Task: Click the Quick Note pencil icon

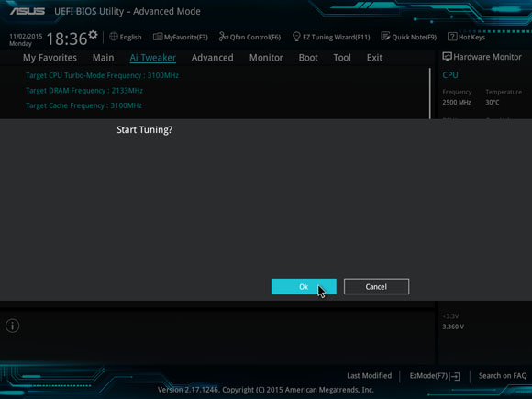Action: [385, 37]
